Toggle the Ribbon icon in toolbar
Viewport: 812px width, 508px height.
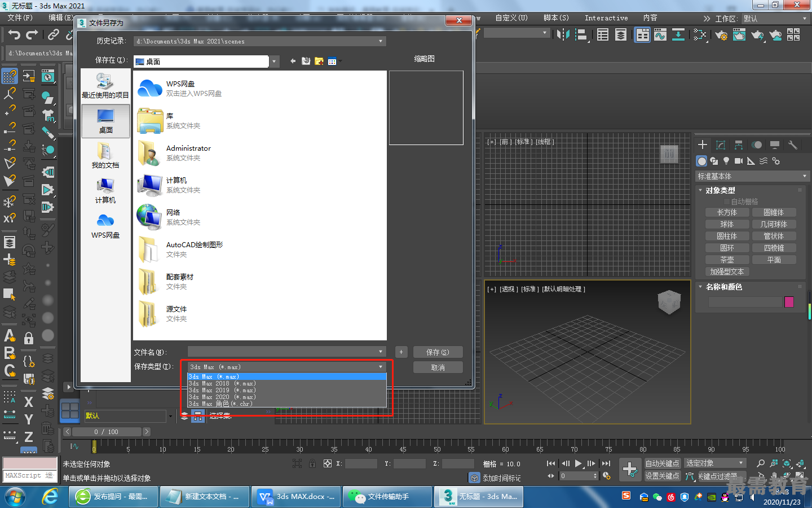pyautogui.click(x=642, y=35)
